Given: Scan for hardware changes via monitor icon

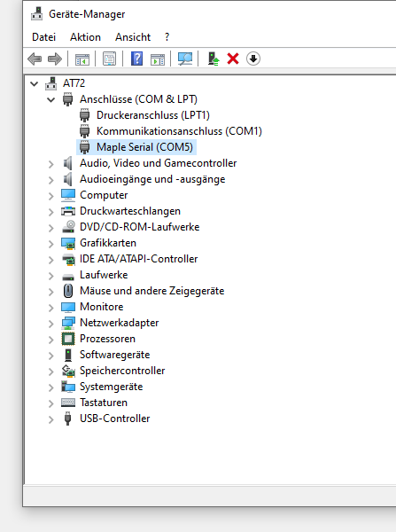Looking at the screenshot, I should [x=185, y=59].
